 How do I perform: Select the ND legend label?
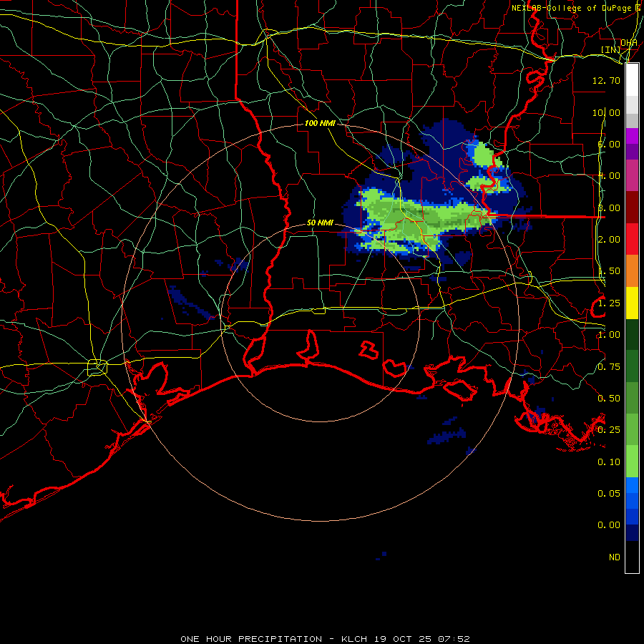615,557
